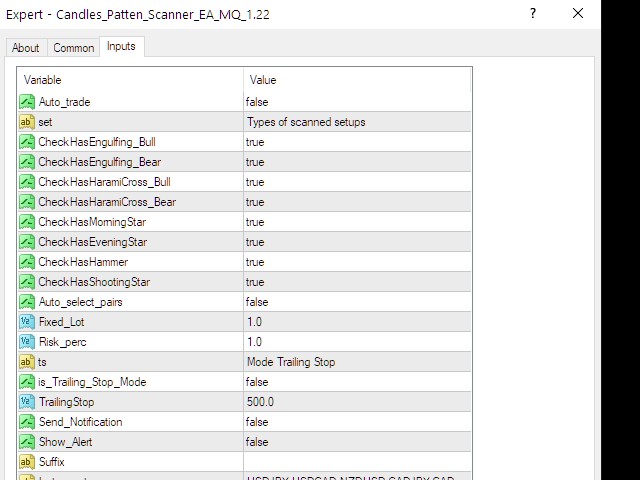This screenshot has width=640, height=480.
Task: Click the TrailingStop value 500.0
Action: coord(260,402)
